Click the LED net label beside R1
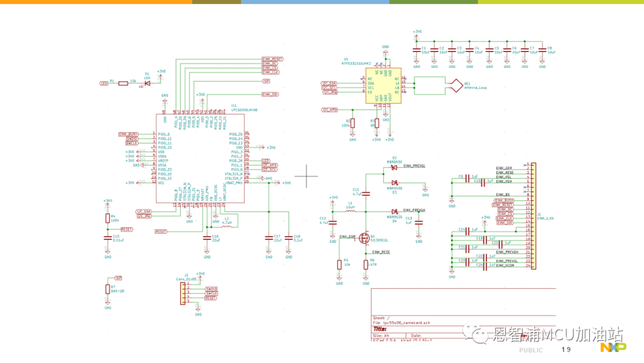The height and width of the screenshot is (363, 644). pos(104,84)
